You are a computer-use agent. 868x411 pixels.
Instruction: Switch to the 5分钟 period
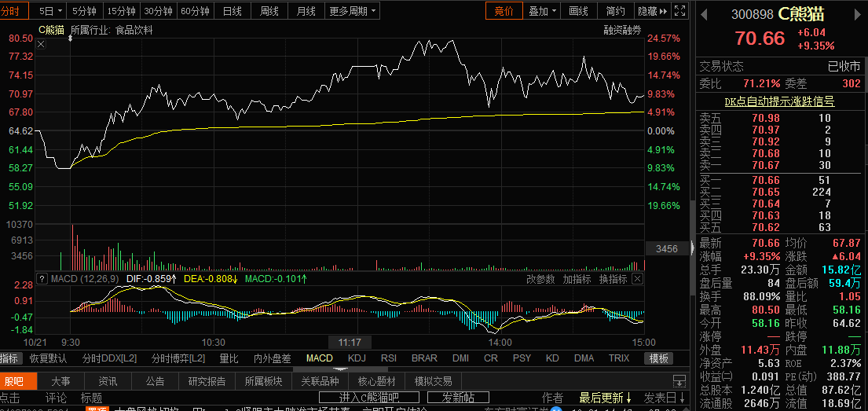point(83,10)
